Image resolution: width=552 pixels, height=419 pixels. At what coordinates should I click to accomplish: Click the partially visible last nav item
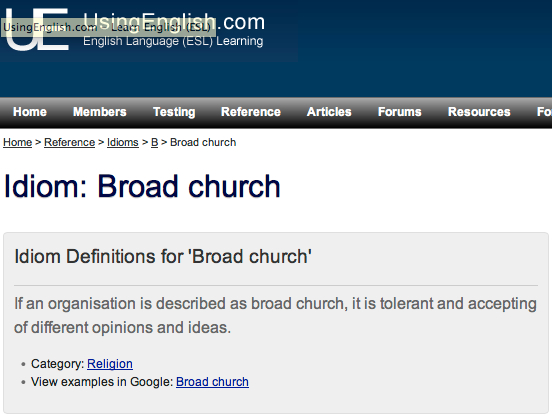tap(544, 112)
